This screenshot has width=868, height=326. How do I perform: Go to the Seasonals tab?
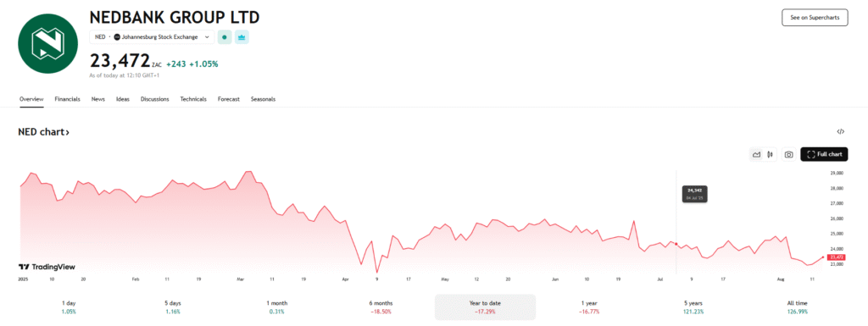tap(263, 99)
